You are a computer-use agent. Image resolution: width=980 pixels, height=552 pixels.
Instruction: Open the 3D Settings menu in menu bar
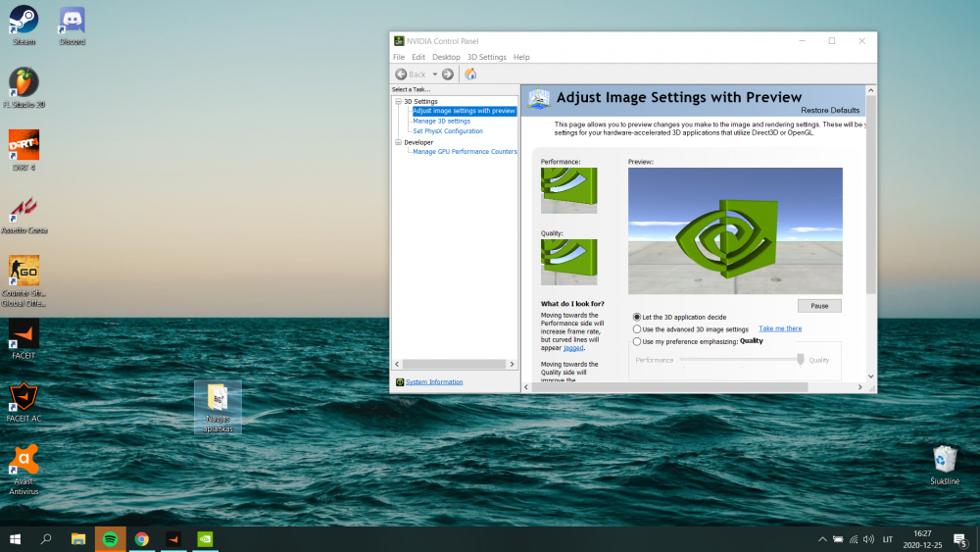[x=486, y=57]
